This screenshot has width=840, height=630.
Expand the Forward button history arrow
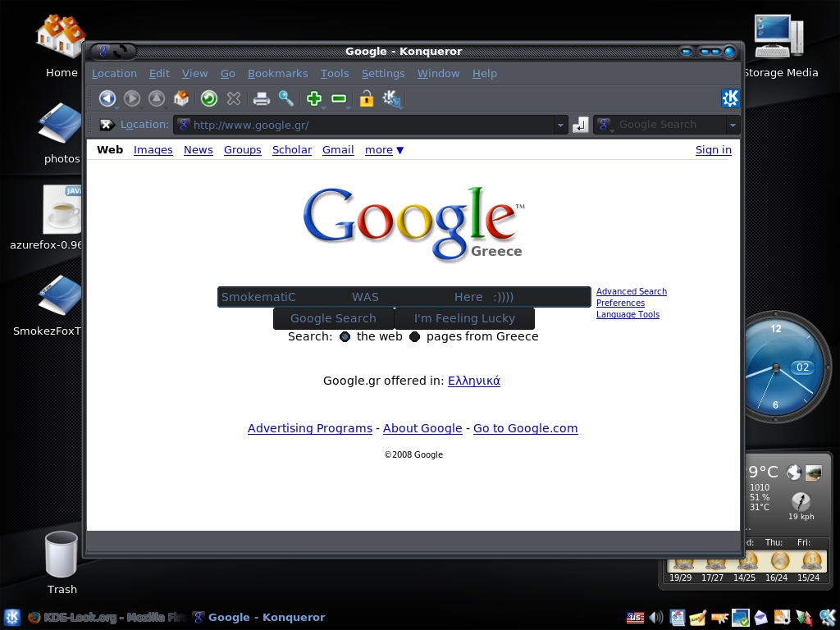tap(142, 107)
